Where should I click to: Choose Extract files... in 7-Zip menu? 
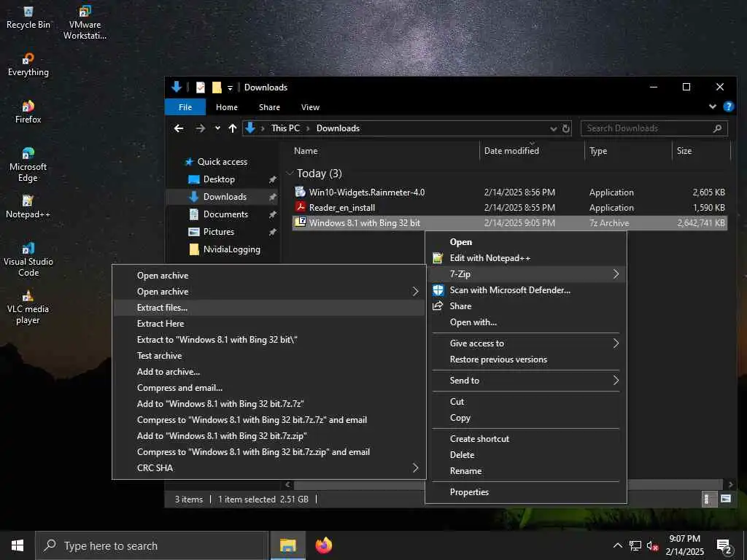click(269, 308)
